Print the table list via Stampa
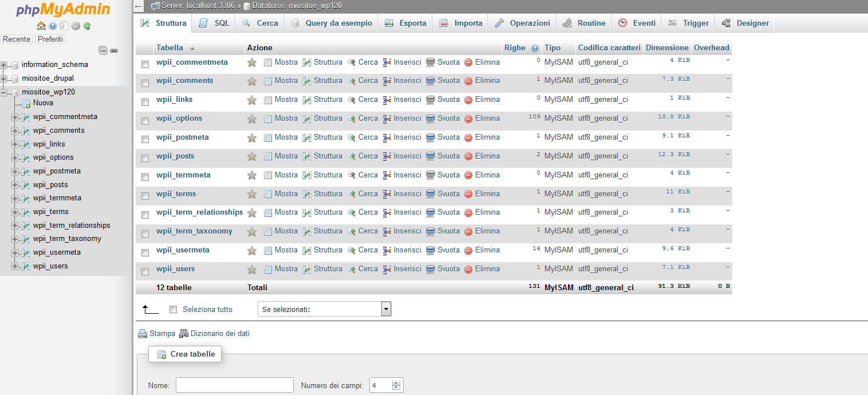868x395 pixels. tap(157, 334)
